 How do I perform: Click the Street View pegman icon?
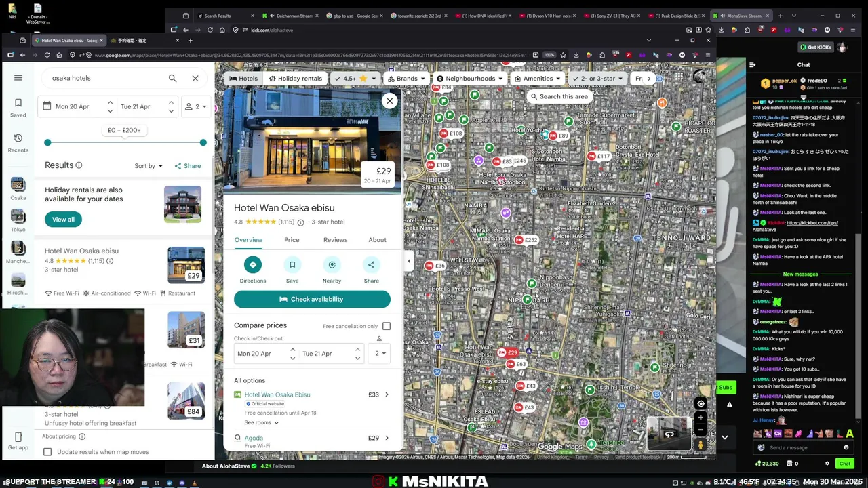(x=701, y=445)
